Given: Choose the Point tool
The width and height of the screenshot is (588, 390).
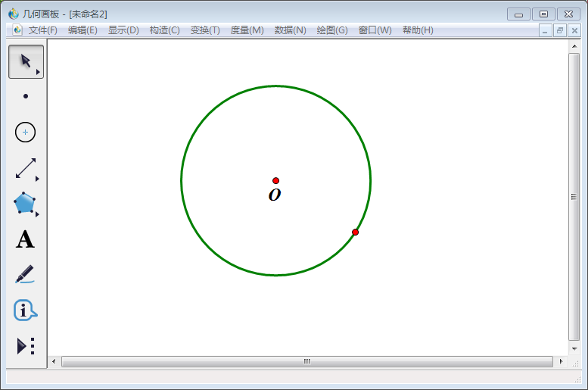Looking at the screenshot, I should (26, 96).
